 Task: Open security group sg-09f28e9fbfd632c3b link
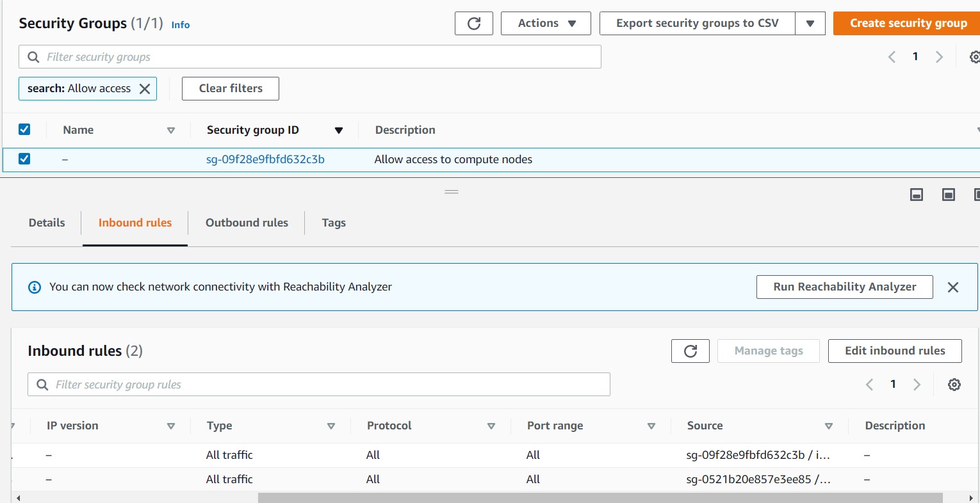(265, 159)
